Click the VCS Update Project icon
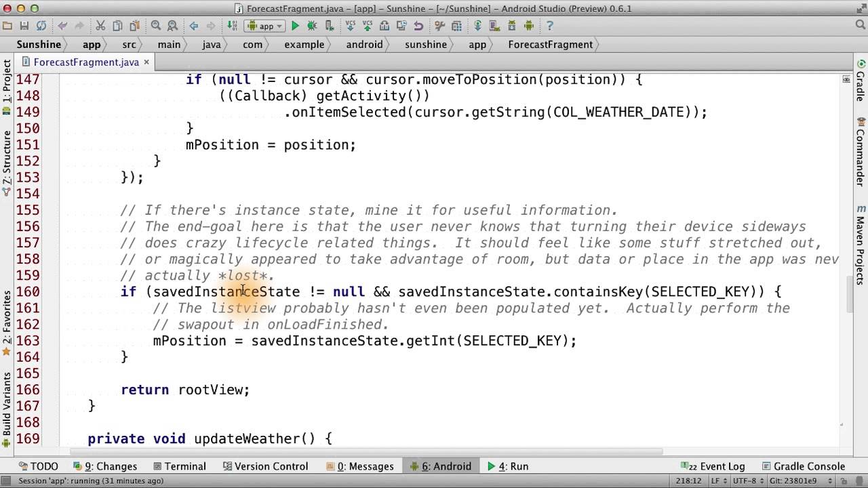This screenshot has height=488, width=868. 351,26
